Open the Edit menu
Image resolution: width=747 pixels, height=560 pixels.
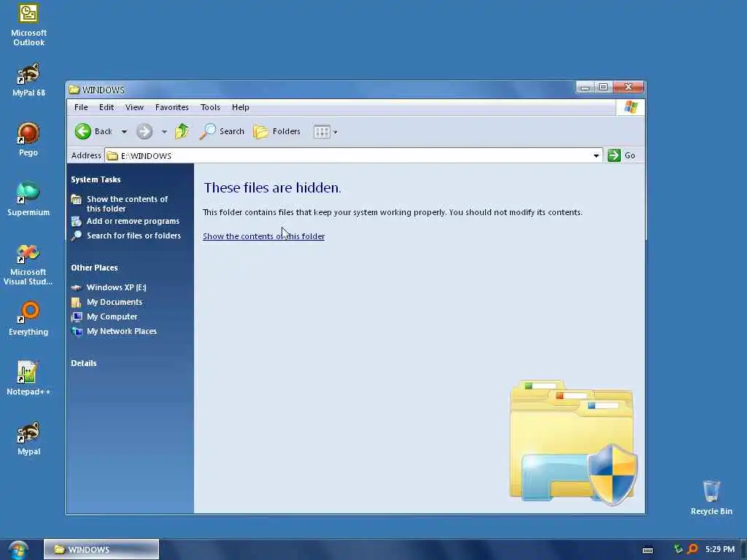pos(107,107)
